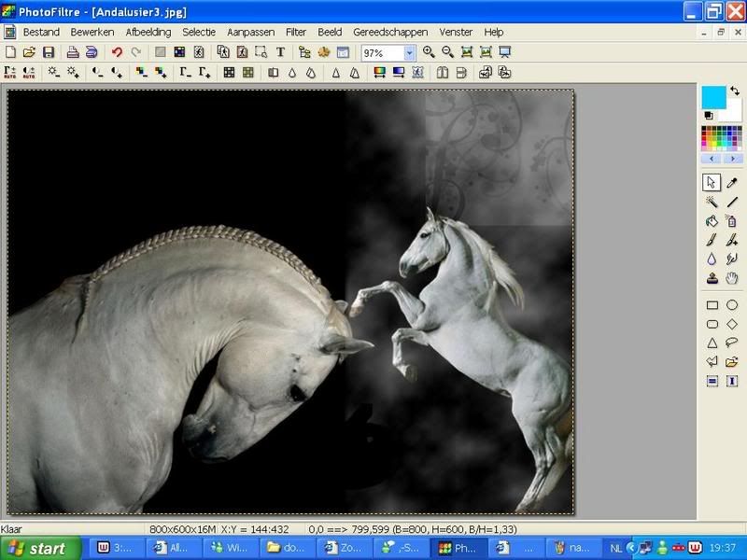
Task: Apply the Gradient filter icon
Action: click(399, 73)
